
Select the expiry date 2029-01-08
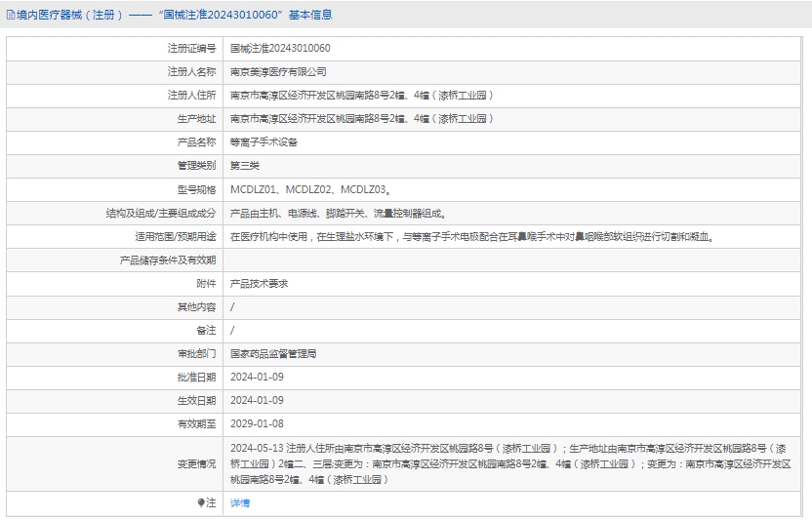[257, 423]
